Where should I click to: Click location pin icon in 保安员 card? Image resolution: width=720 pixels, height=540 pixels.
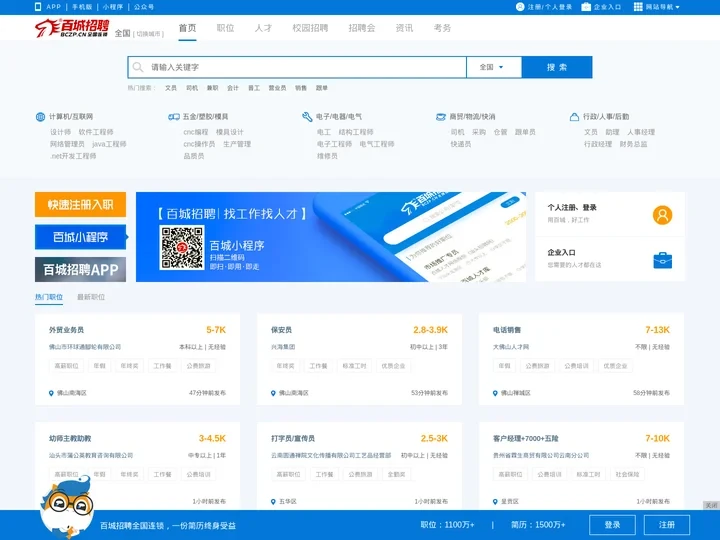coord(273,393)
